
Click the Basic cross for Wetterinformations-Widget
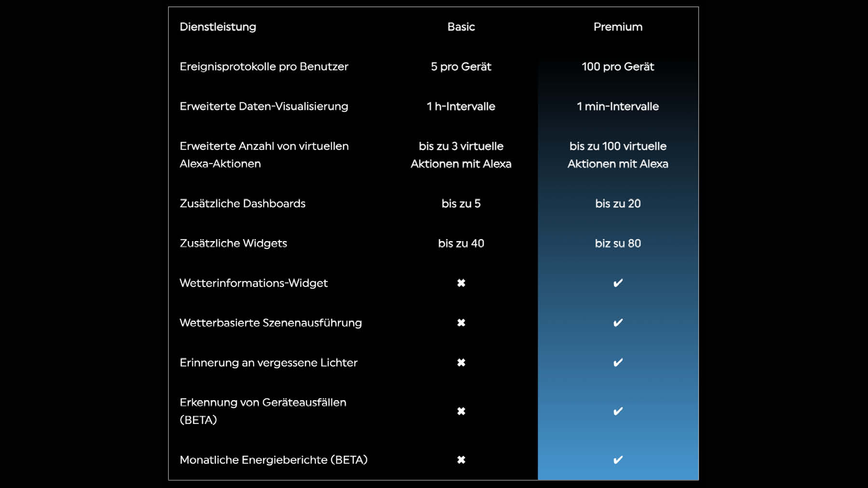click(461, 283)
